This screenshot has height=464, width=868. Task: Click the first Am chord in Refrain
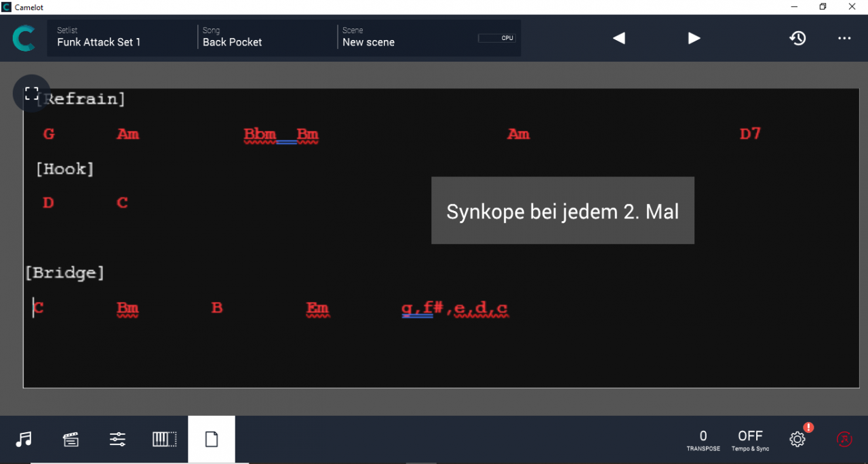pos(128,134)
